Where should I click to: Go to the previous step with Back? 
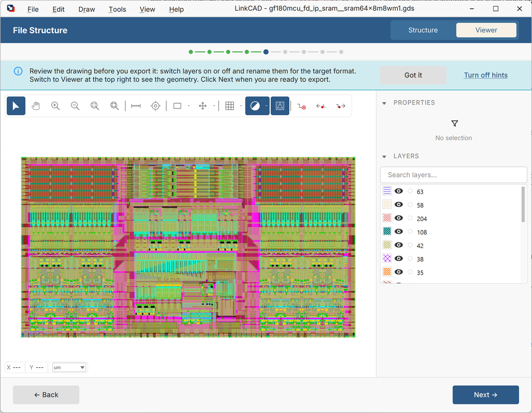click(46, 395)
